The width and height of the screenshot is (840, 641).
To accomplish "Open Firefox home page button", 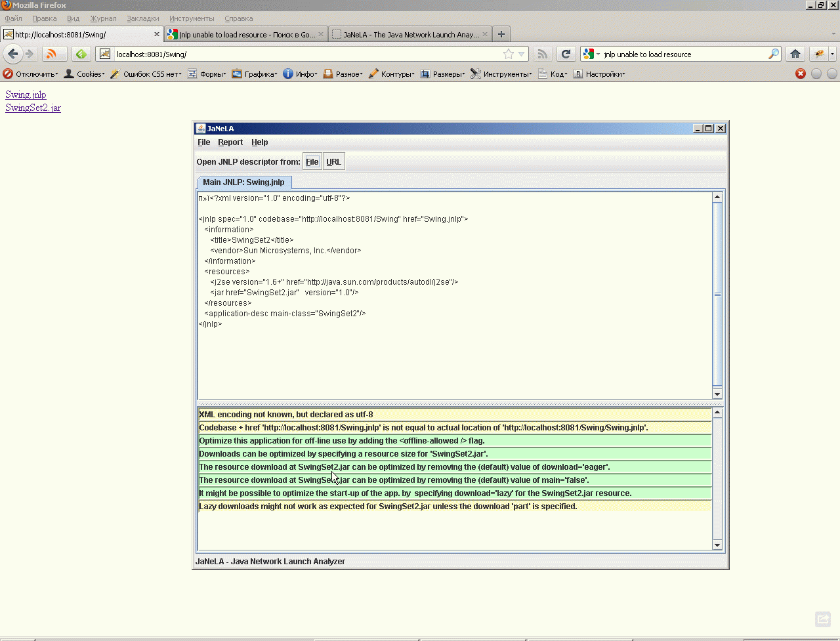I will point(795,54).
